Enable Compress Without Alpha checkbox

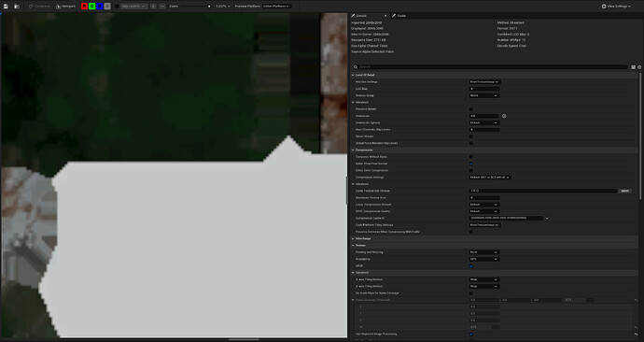pyautogui.click(x=471, y=157)
